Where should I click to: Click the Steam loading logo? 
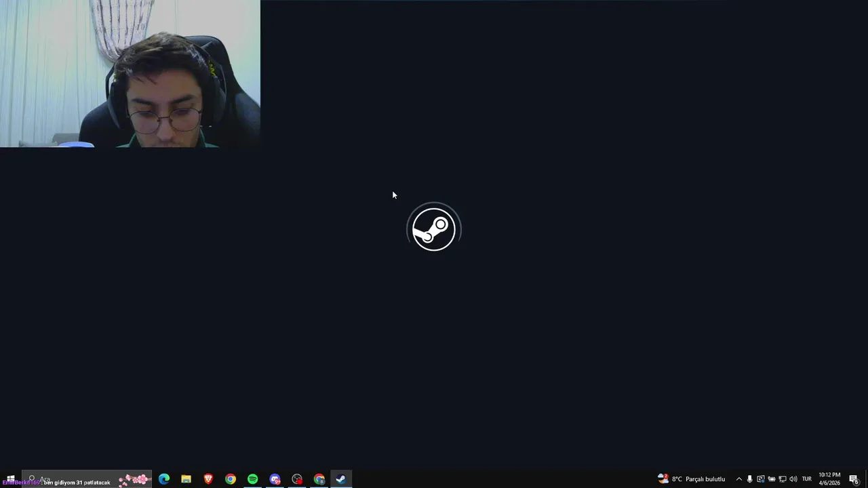(434, 229)
